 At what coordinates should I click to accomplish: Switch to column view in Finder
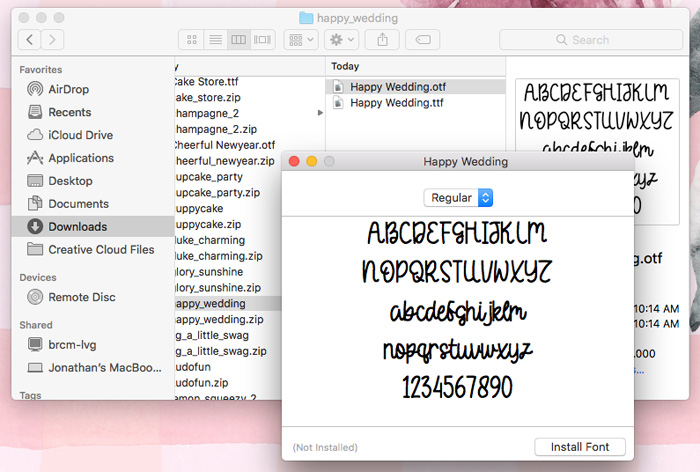pos(238,40)
